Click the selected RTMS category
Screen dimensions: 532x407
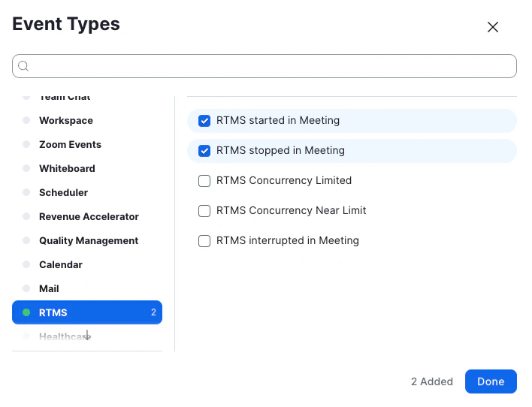(x=87, y=312)
